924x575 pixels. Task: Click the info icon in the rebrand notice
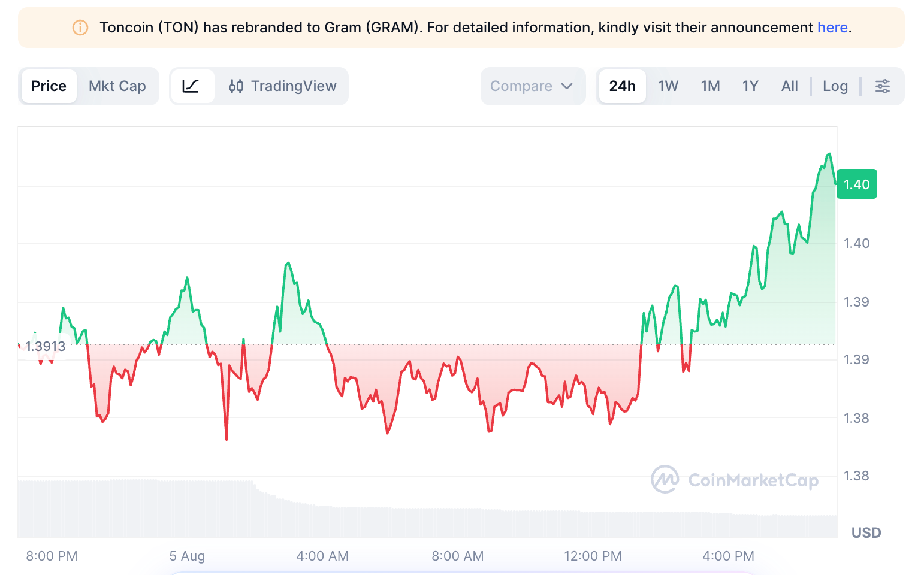pyautogui.click(x=80, y=28)
